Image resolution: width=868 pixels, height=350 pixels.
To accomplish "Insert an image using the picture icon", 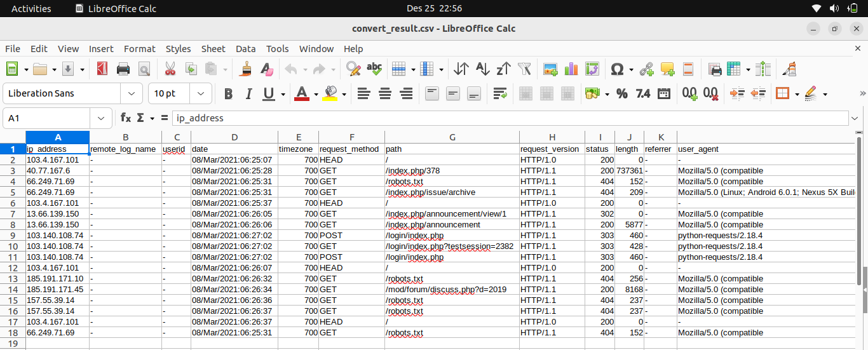I will point(550,69).
